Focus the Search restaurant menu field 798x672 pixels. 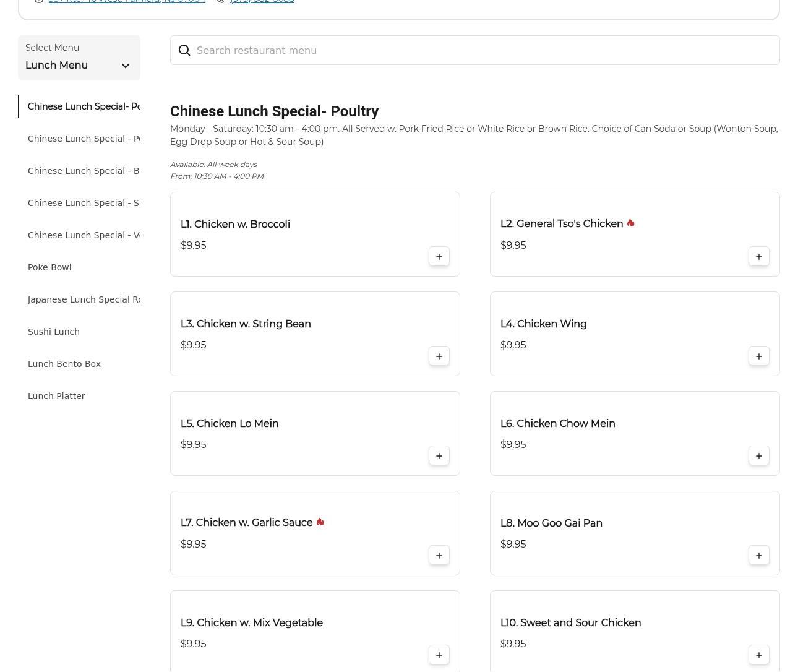(x=475, y=50)
